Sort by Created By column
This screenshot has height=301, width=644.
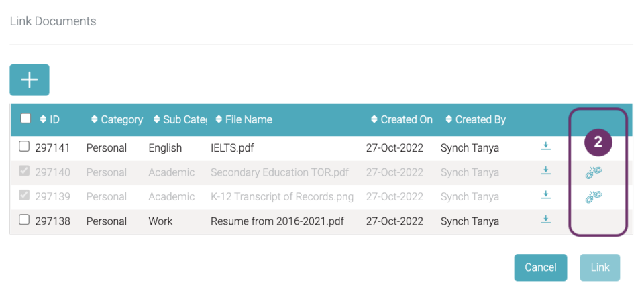coord(476,119)
